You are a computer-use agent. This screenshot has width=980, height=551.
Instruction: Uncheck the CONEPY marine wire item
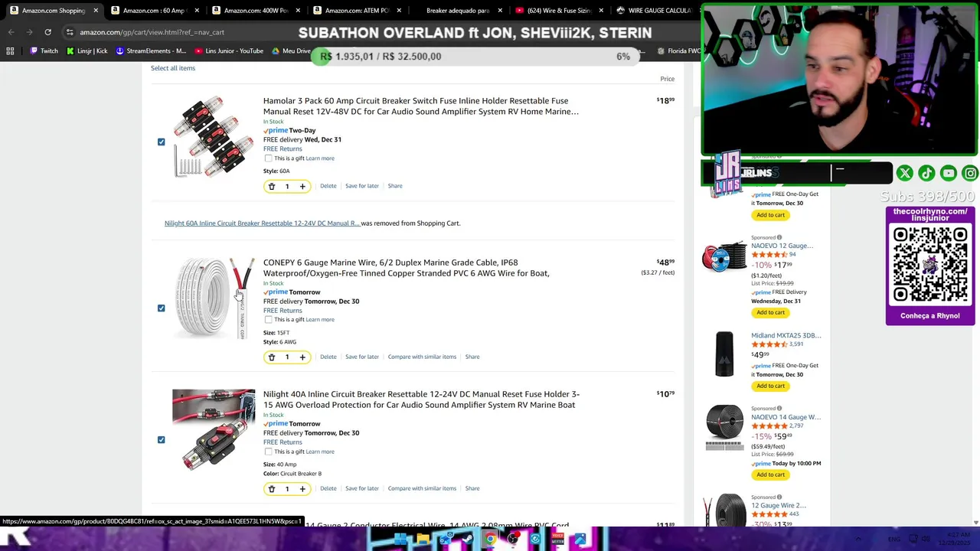point(161,308)
